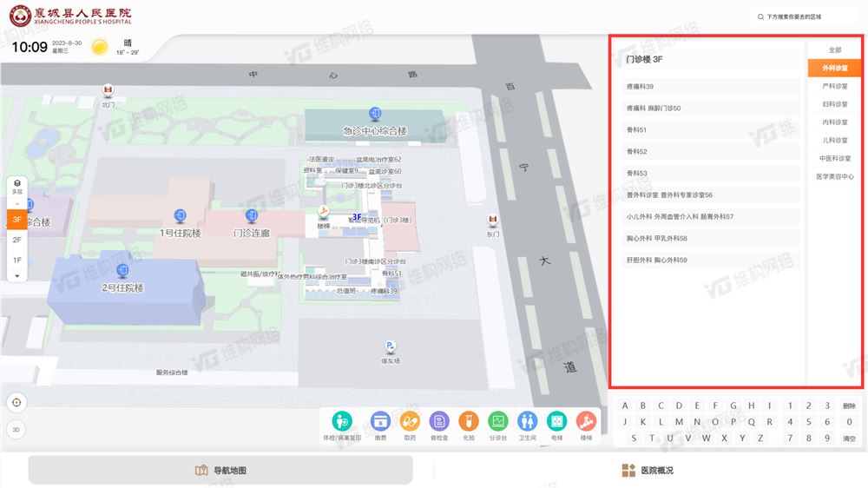Select the 取药 pharmacy icon
The height and width of the screenshot is (488, 868).
click(x=410, y=421)
